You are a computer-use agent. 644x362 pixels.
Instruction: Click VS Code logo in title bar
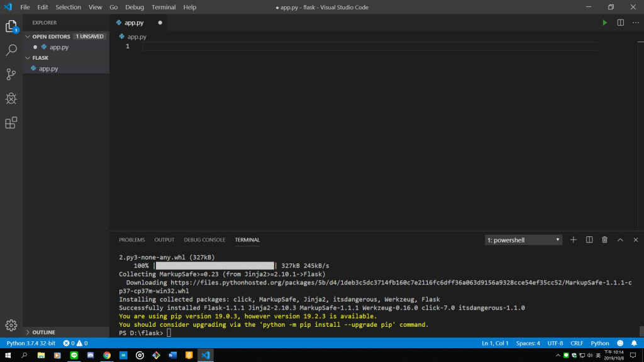click(x=8, y=7)
